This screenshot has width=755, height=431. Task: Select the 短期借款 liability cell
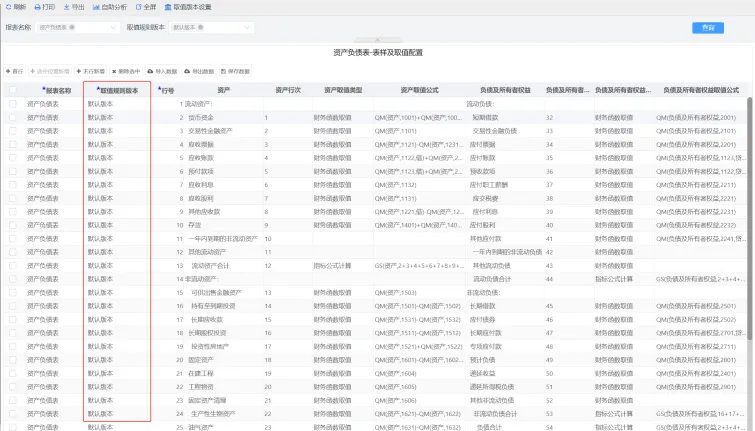pos(485,117)
